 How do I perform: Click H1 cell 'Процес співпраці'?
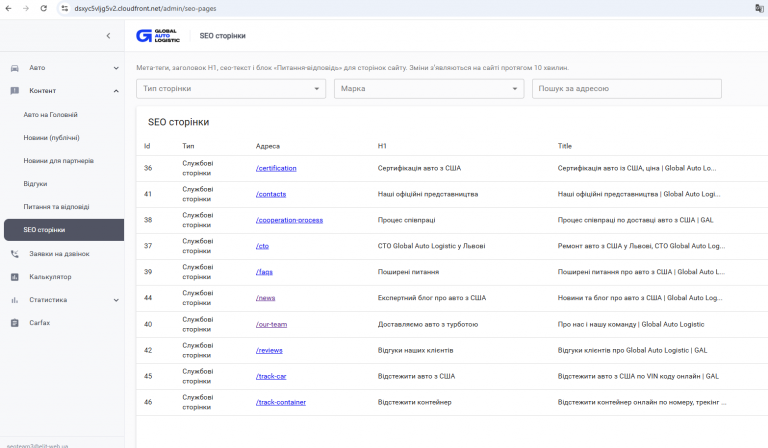pos(406,220)
